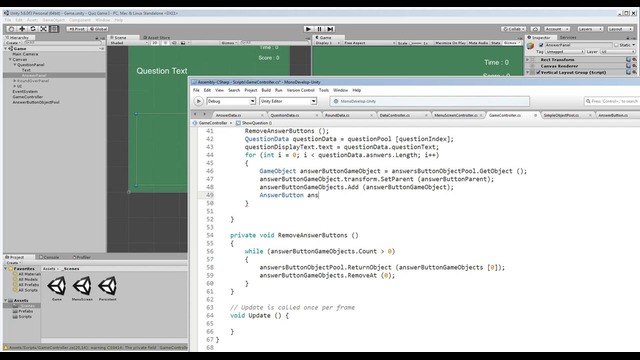Image resolution: width=640 pixels, height=360 pixels.
Task: Expand the RoundOverPanel node in Hierarchy
Action: click(15, 81)
